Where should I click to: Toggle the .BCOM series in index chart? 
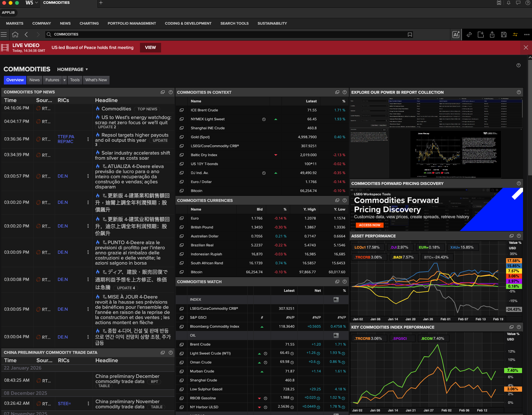click(x=433, y=339)
